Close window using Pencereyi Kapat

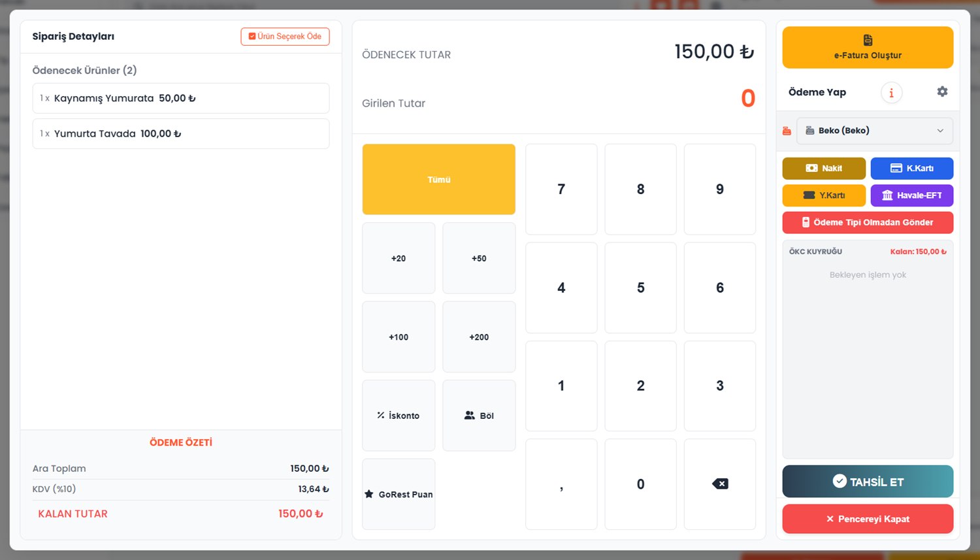868,519
